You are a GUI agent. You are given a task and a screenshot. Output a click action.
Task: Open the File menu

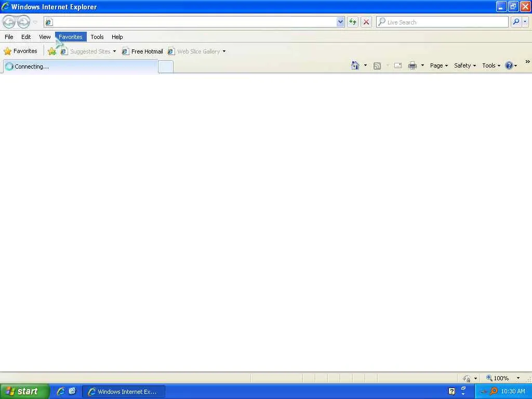tap(9, 37)
